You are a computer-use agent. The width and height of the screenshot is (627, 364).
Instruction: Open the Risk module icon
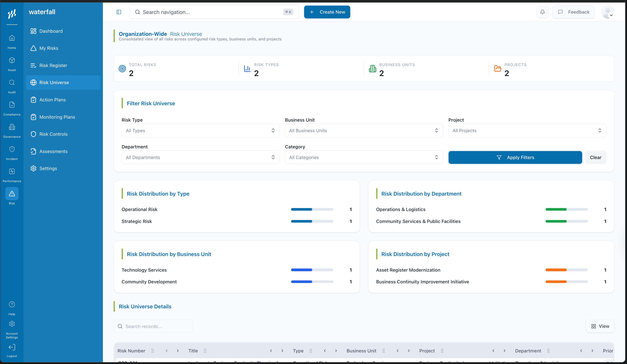coord(12,193)
